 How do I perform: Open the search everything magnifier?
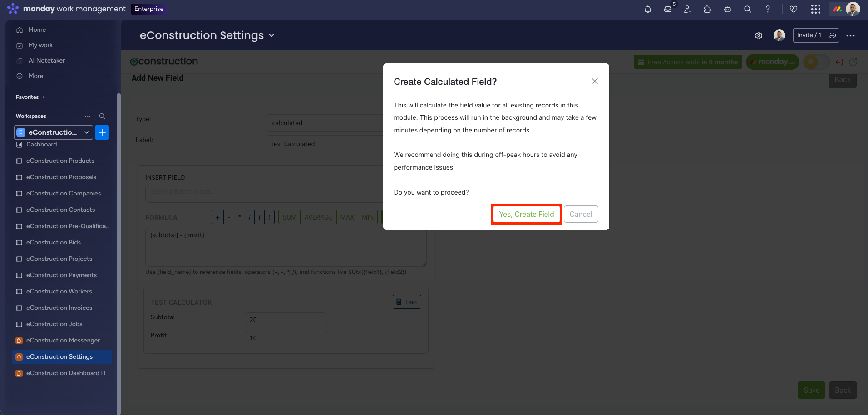tap(748, 9)
